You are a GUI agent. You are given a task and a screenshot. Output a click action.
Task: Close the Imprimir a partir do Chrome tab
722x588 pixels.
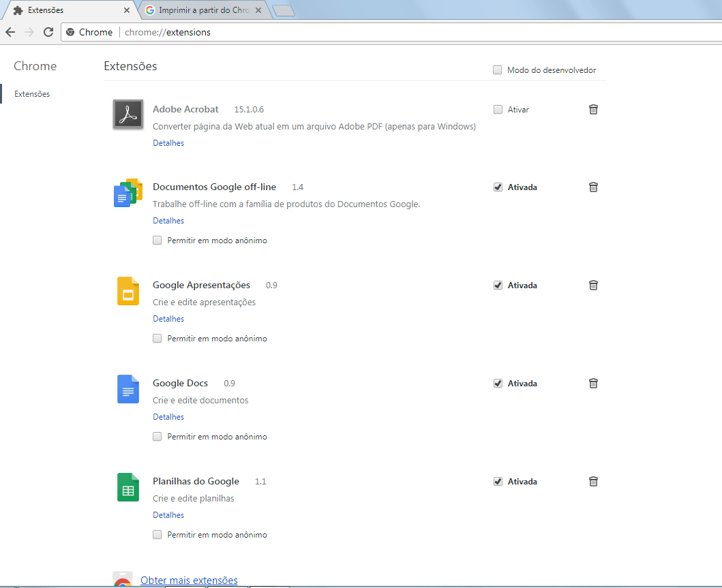point(258,10)
